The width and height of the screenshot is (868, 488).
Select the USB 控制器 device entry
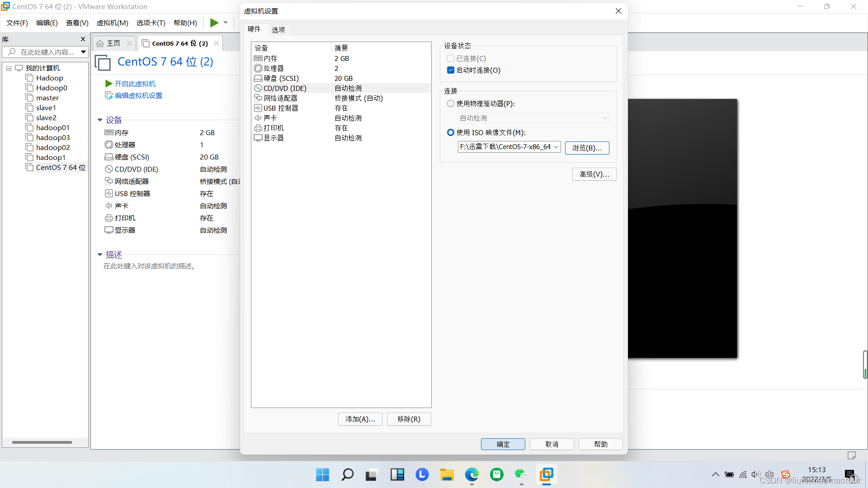tap(280, 108)
